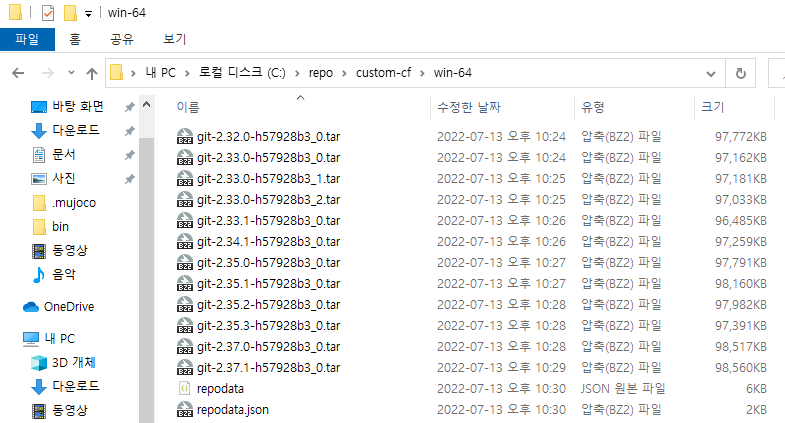The width and height of the screenshot is (785, 423).
Task: Click the navigation pane scrollbar track
Action: point(147,280)
